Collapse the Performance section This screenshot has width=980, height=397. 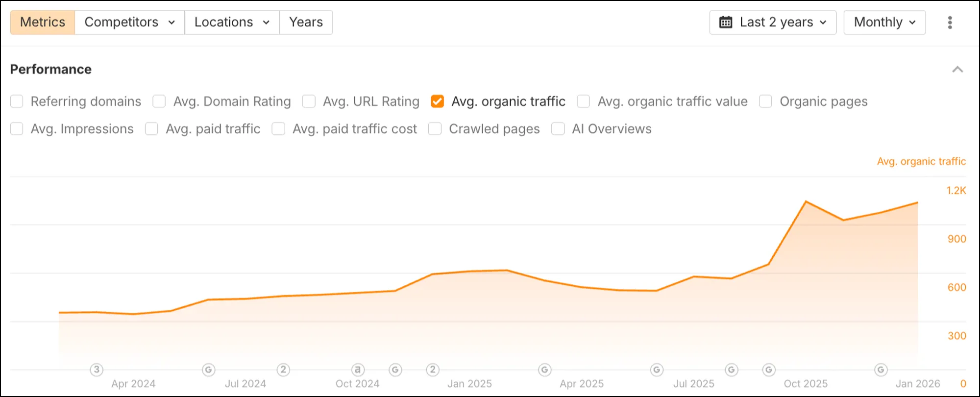[958, 69]
